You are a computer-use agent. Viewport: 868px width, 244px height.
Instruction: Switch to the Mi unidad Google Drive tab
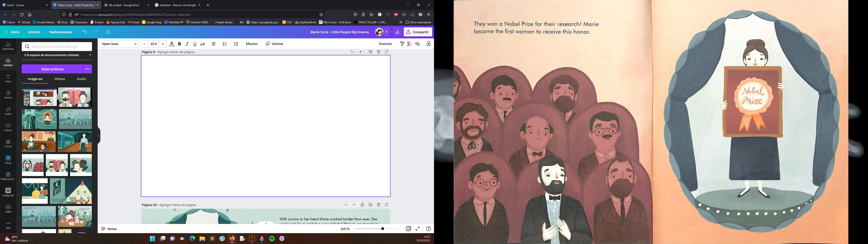point(127,5)
